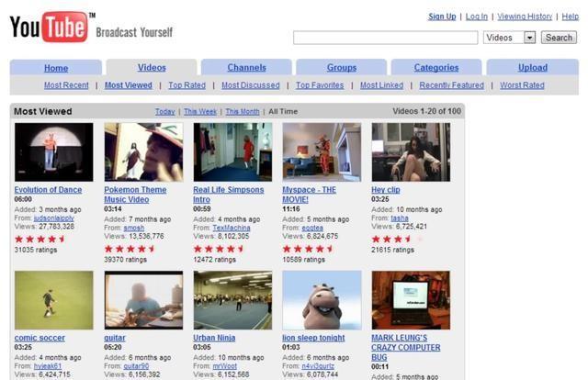Select Most Viewed sub-navigation link
The width and height of the screenshot is (588, 380).
pyautogui.click(x=129, y=85)
